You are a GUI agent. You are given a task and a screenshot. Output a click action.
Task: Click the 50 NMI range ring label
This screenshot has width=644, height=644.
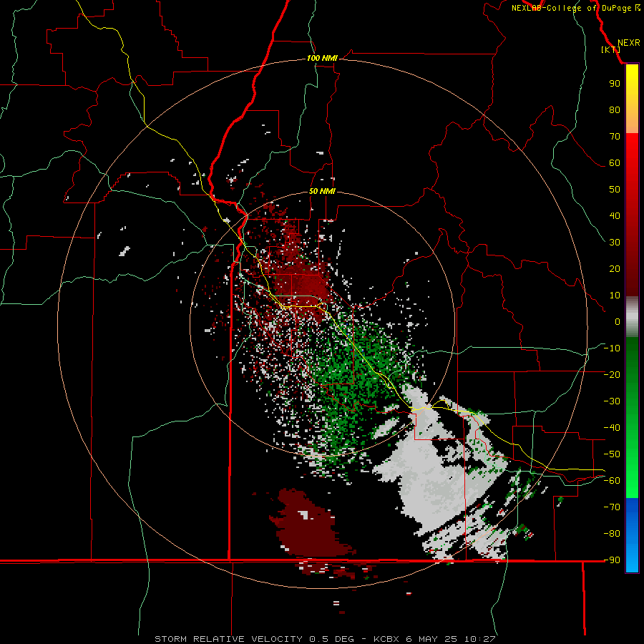click(322, 191)
